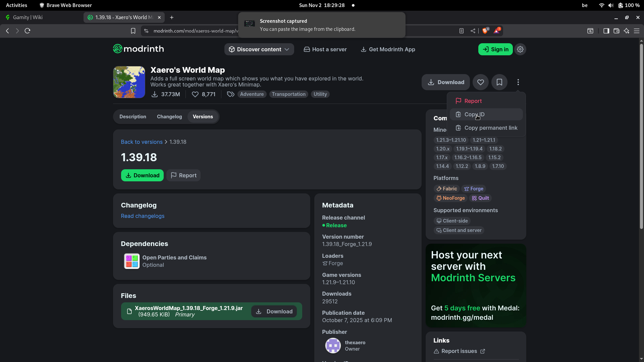
Task: Open Activities overview in top bar
Action: coord(16,5)
